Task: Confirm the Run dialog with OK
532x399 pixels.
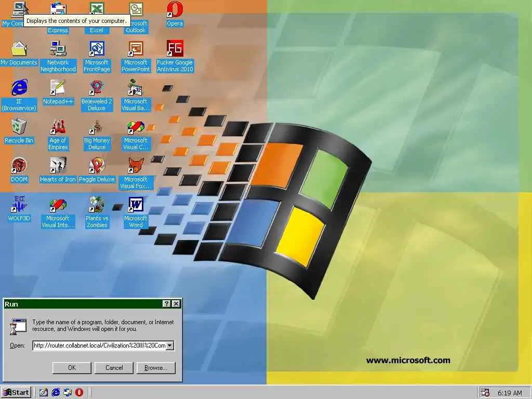Action: click(x=72, y=368)
